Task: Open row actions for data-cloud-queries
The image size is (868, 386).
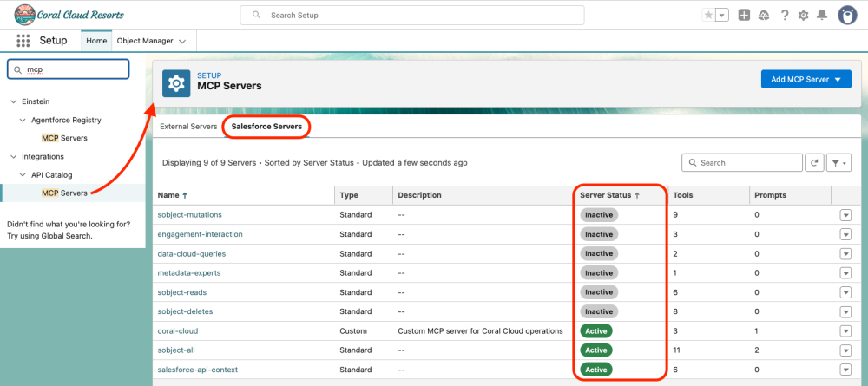Action: point(845,254)
